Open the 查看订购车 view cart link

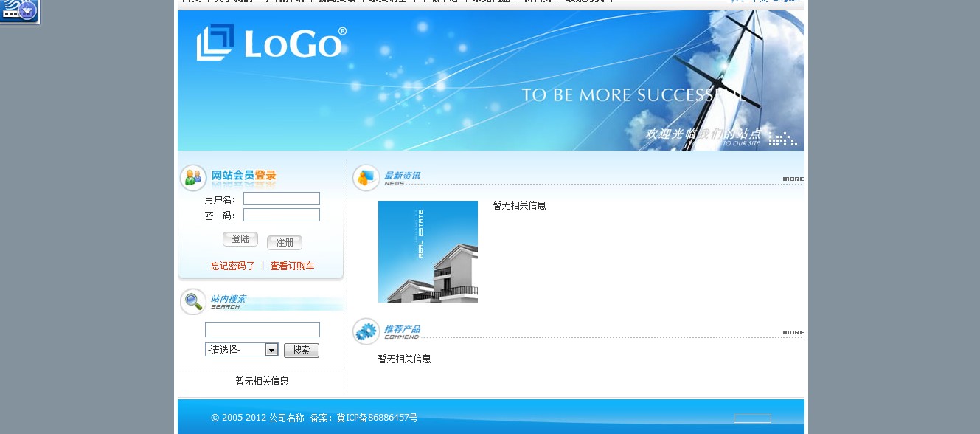(292, 266)
